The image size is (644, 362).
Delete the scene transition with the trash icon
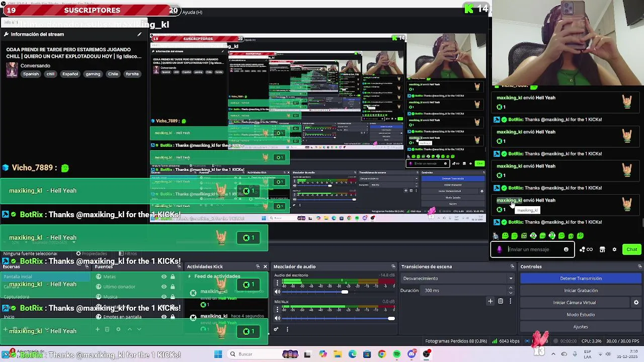[x=501, y=301]
